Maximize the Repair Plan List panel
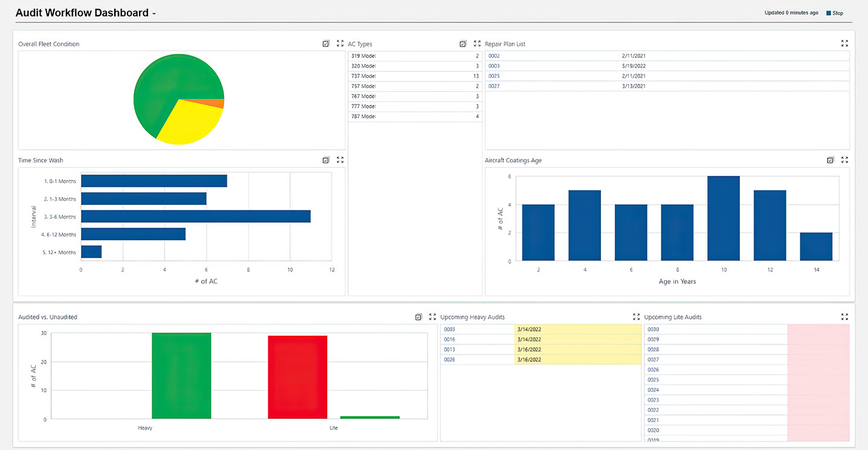This screenshot has width=868, height=450. tap(844, 43)
